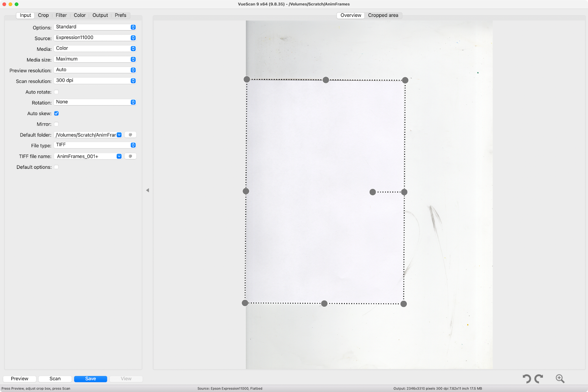Click inside the scanned page preview crop area
This screenshot has height=392, width=588.
325,191
